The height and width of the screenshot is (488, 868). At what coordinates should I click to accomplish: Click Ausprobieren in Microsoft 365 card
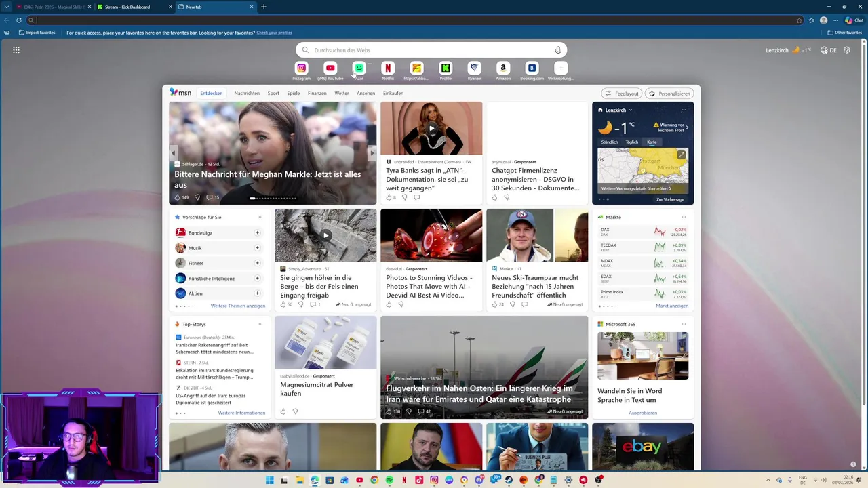pos(643,413)
